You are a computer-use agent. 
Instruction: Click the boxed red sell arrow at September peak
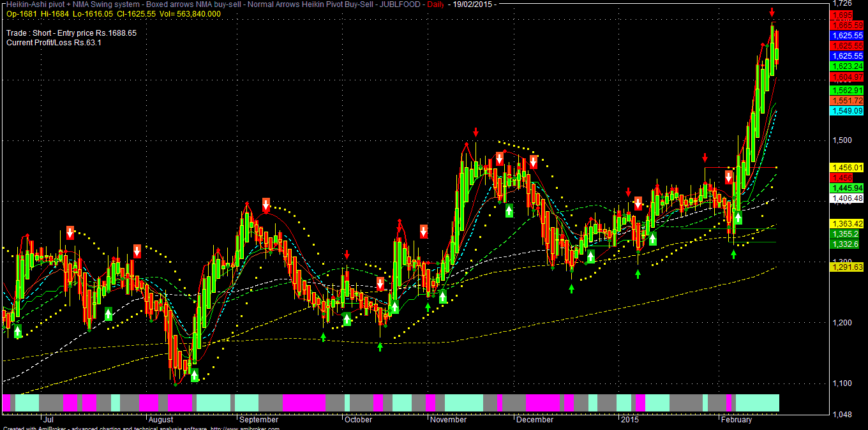tap(266, 205)
